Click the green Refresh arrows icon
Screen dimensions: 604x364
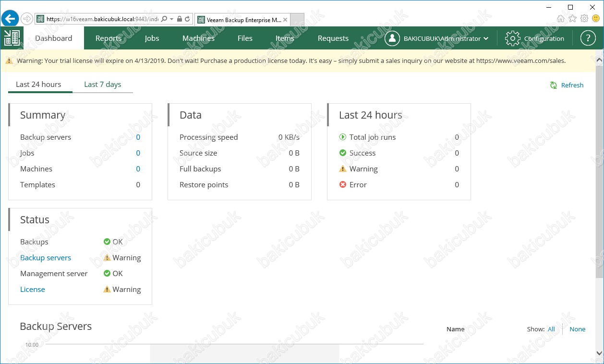(553, 85)
